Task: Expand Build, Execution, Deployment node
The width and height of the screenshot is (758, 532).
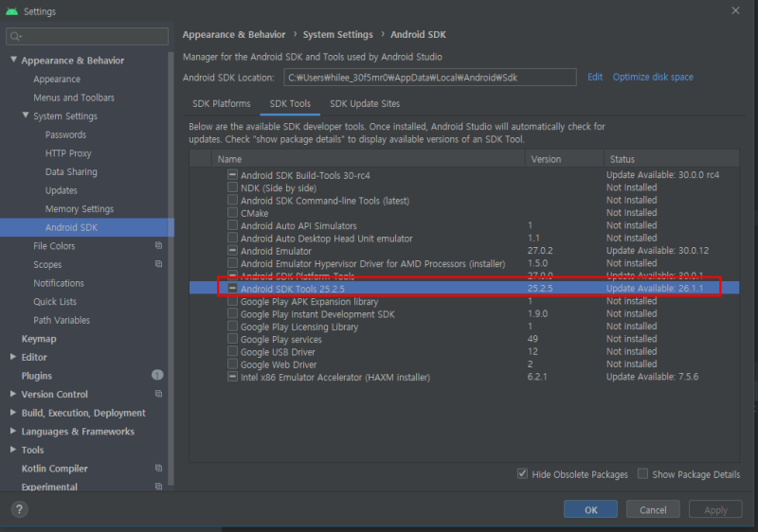Action: point(13,413)
